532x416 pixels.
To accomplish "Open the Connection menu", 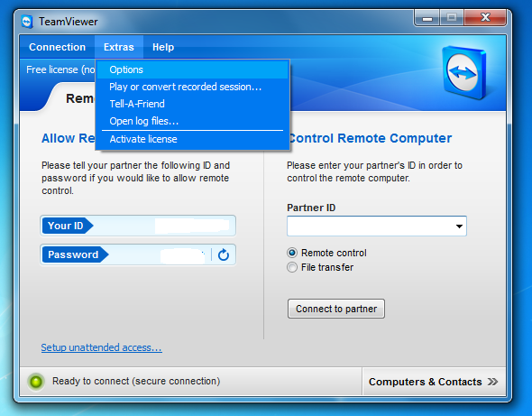I will click(x=58, y=47).
